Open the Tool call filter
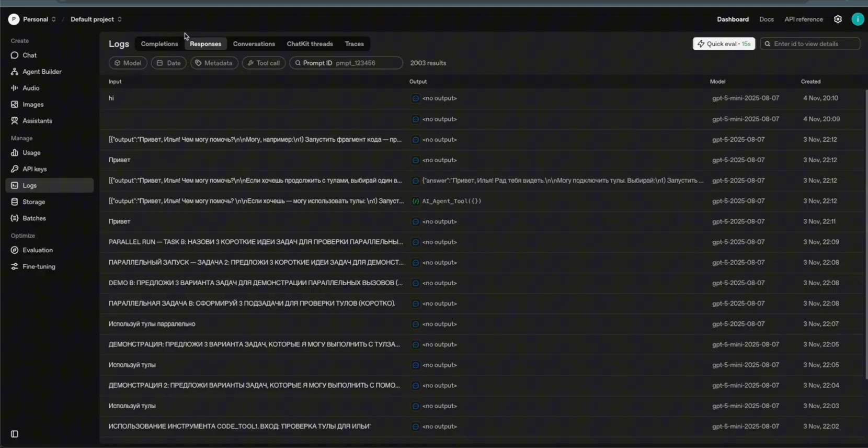Image resolution: width=868 pixels, height=448 pixels. coord(264,63)
